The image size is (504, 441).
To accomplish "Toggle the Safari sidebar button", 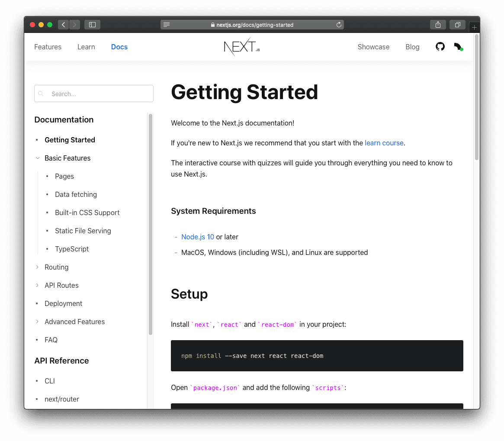I will point(92,25).
